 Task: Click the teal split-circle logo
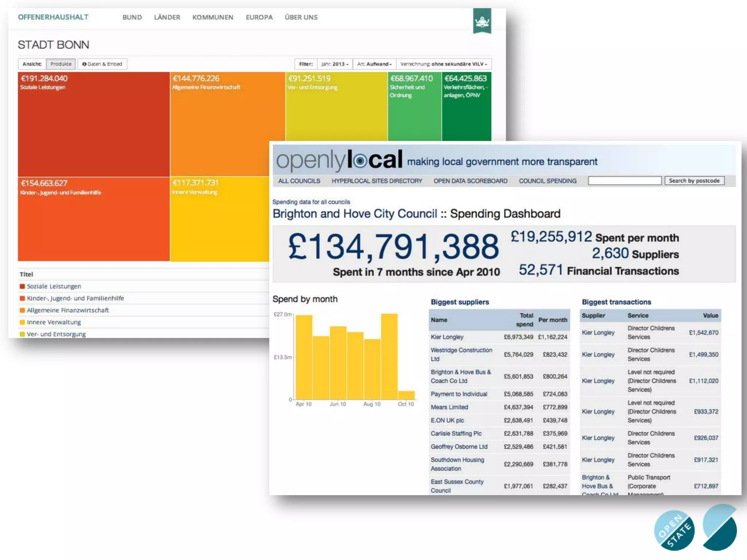tap(719, 527)
